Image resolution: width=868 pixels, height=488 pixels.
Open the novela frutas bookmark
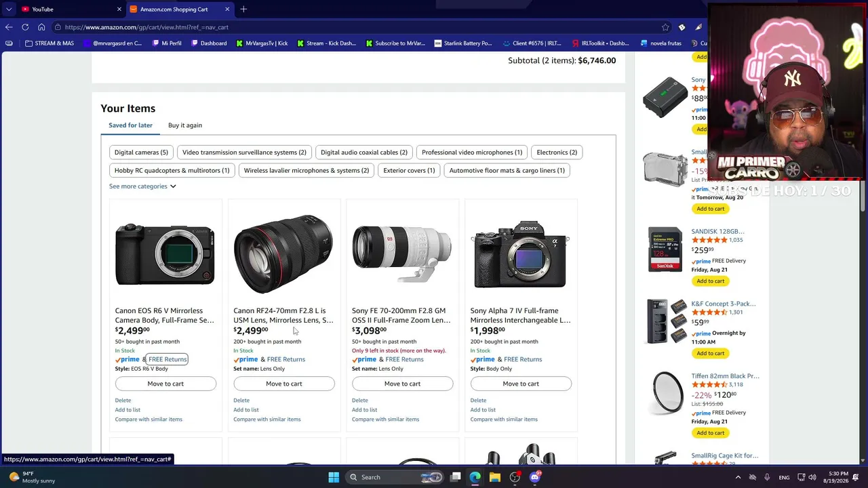click(660, 43)
